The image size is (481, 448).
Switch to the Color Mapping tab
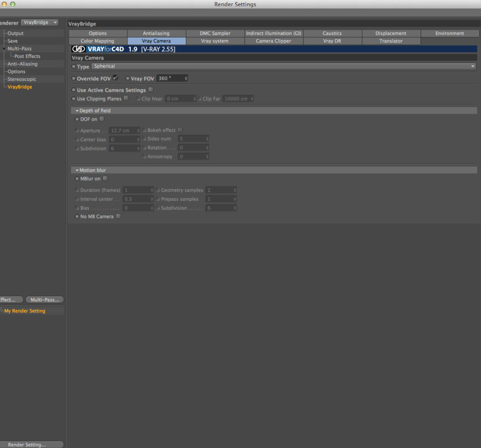(x=98, y=41)
